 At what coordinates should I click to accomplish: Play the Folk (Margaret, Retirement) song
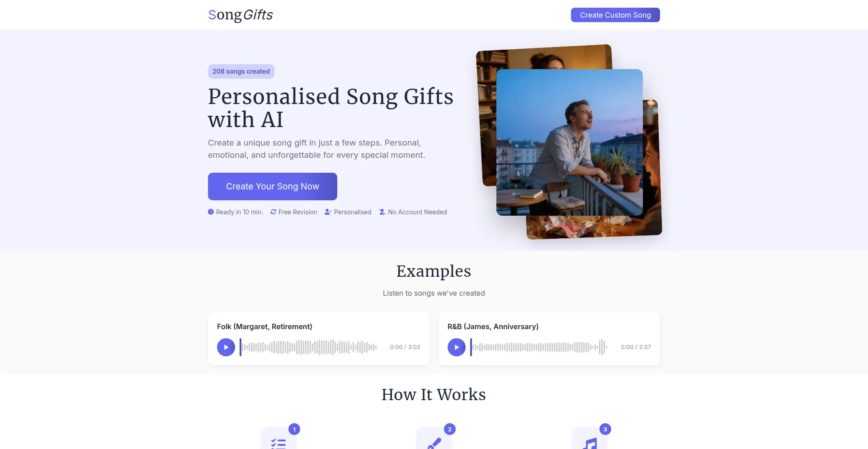click(x=226, y=347)
